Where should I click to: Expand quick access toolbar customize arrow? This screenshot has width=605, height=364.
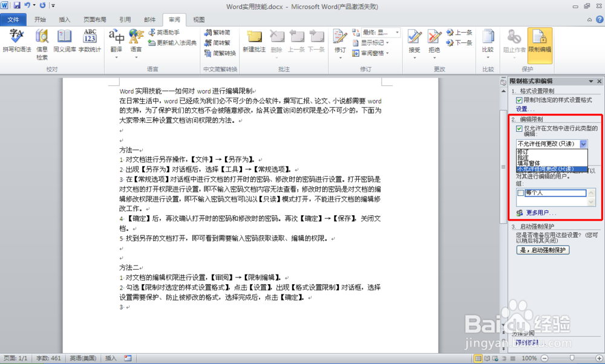[x=53, y=5]
